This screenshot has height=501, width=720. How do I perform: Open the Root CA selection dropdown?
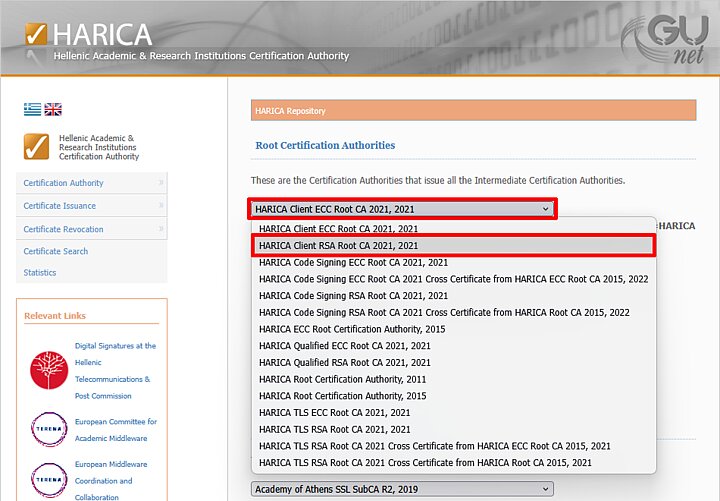pyautogui.click(x=402, y=209)
